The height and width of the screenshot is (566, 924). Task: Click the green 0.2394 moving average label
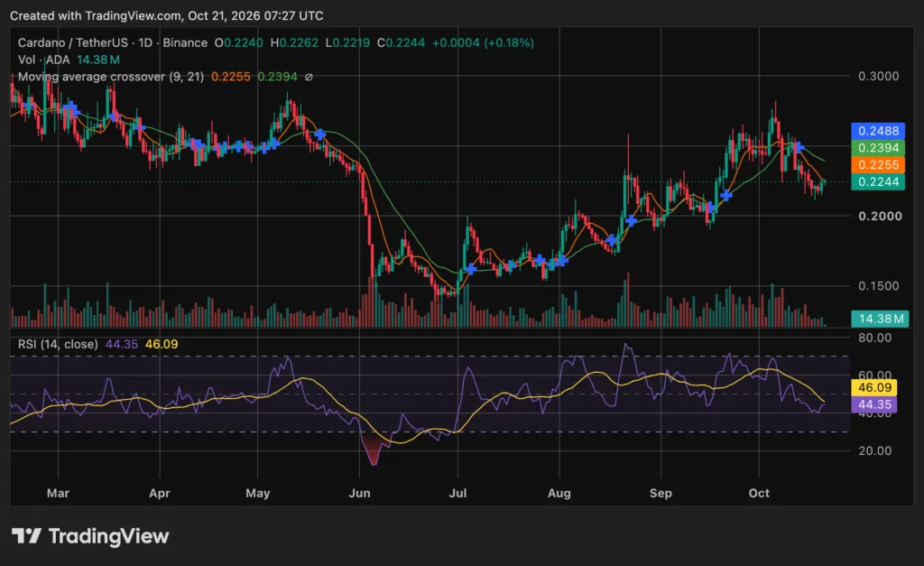(x=878, y=148)
